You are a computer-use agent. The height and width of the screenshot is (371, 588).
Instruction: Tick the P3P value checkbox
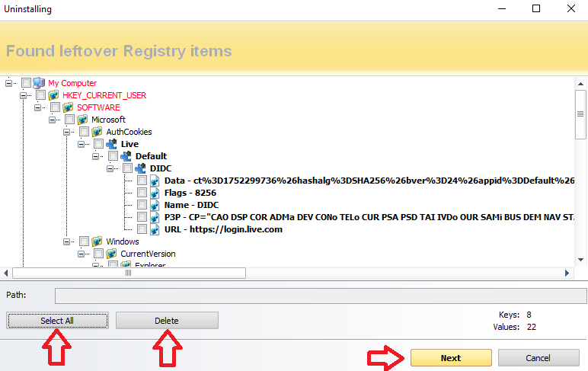(x=142, y=217)
